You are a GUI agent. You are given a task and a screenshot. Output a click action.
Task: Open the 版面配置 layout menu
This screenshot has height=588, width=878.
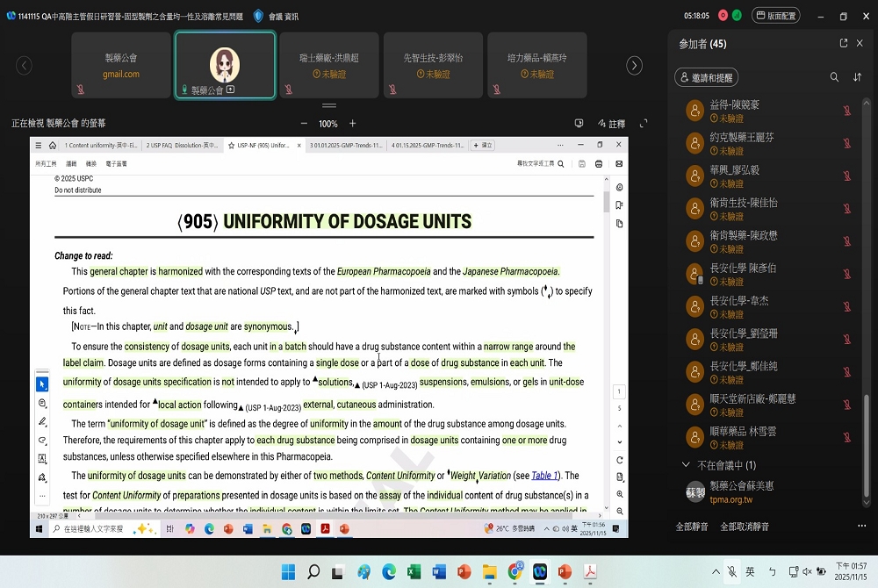776,16
